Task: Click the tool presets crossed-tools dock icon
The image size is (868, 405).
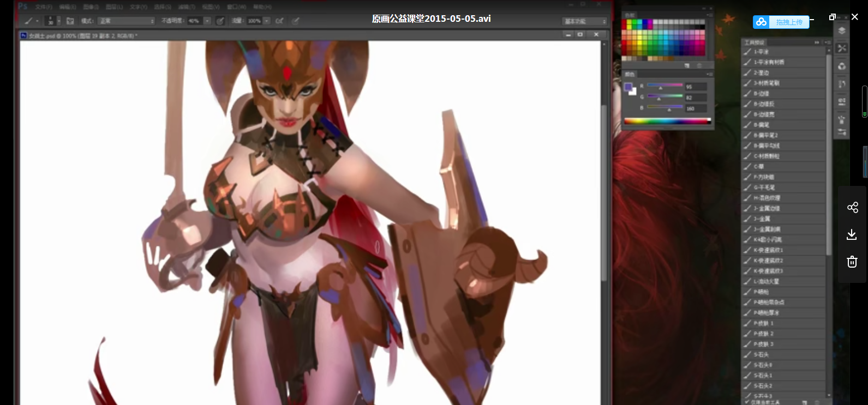Action: click(842, 49)
